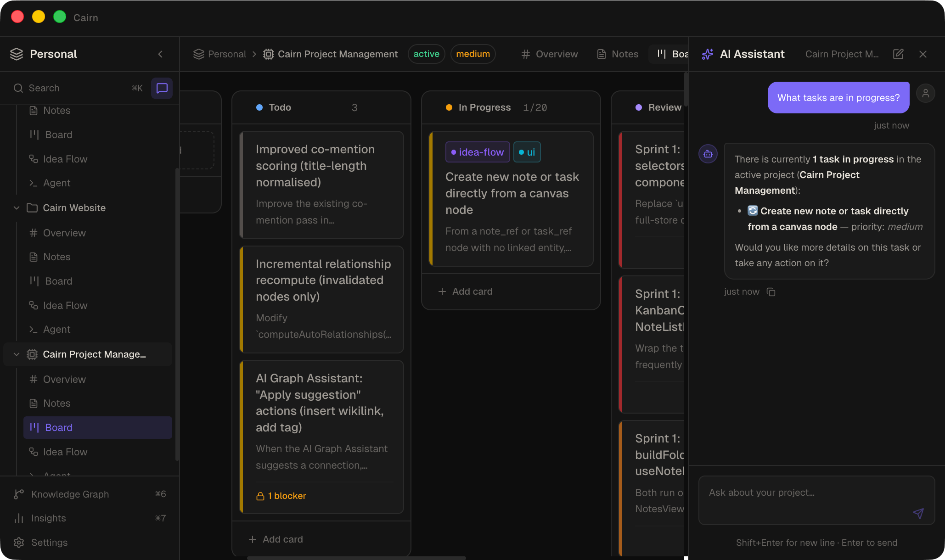The image size is (945, 560).
Task: Click Personal in the breadcrumb
Action: pyautogui.click(x=227, y=54)
